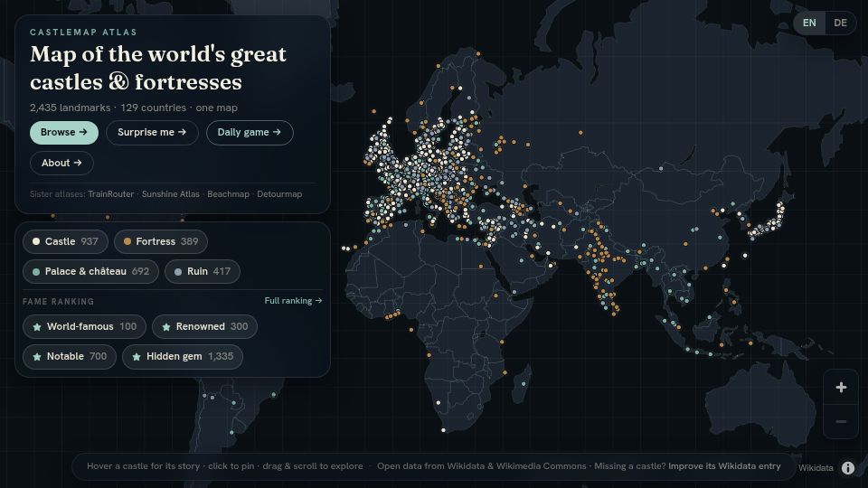This screenshot has height=488, width=868.
Task: Toggle the Castle filter chip
Action: (x=65, y=241)
